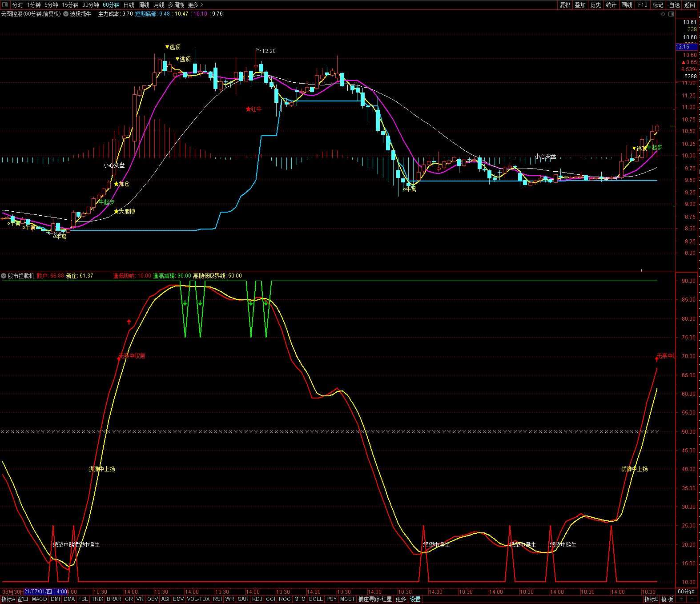Expand 更多 period options at top
700x604 pixels.
click(195, 5)
